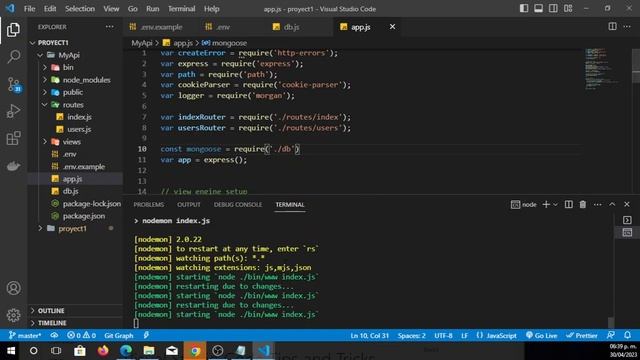Split the editor right
Screen dimensions: 640x360
tap(612, 27)
